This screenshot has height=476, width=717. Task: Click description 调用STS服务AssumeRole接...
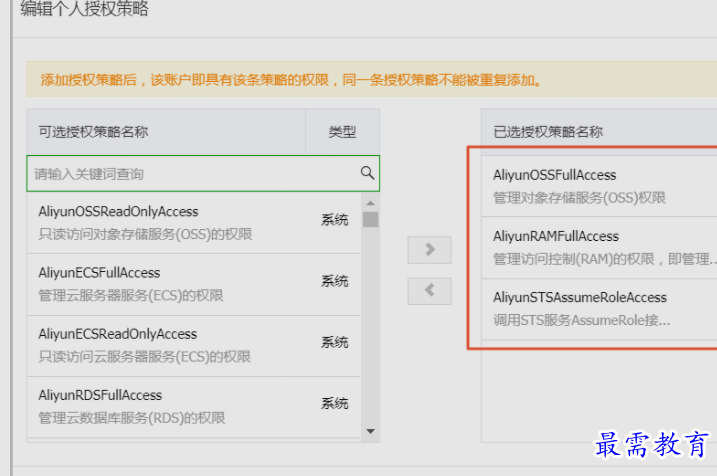click(x=582, y=320)
